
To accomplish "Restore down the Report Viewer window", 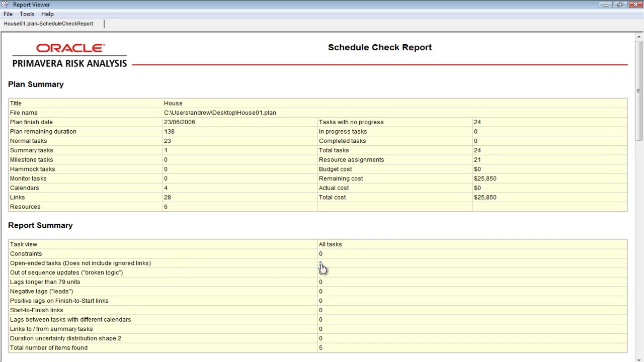I will point(620,5).
